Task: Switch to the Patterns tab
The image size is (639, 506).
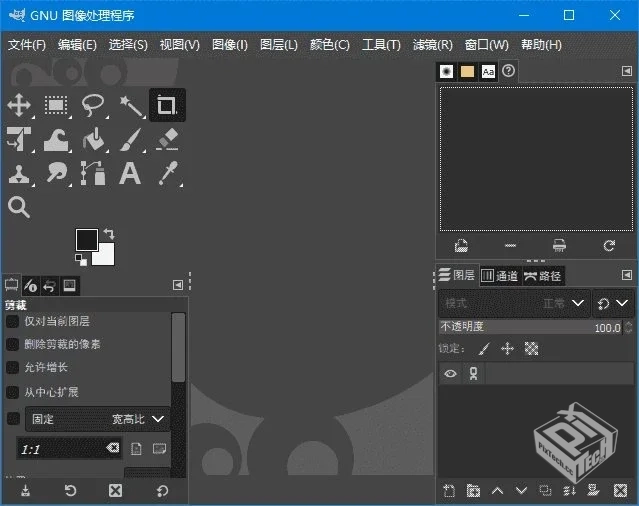Action: [467, 72]
